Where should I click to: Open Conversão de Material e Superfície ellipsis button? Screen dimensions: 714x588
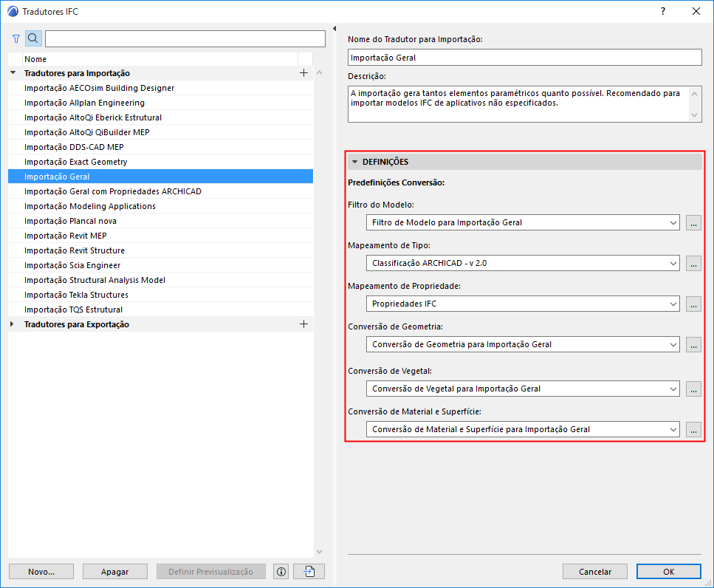[693, 429]
